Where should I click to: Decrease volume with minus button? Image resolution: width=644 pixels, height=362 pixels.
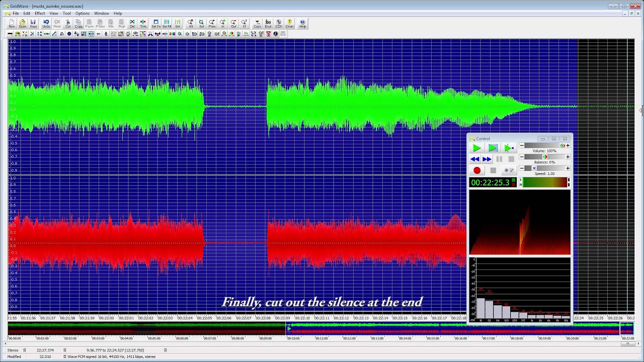point(522,146)
